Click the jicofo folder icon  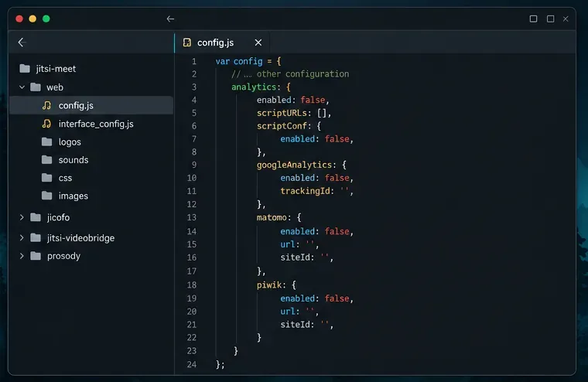(x=36, y=217)
